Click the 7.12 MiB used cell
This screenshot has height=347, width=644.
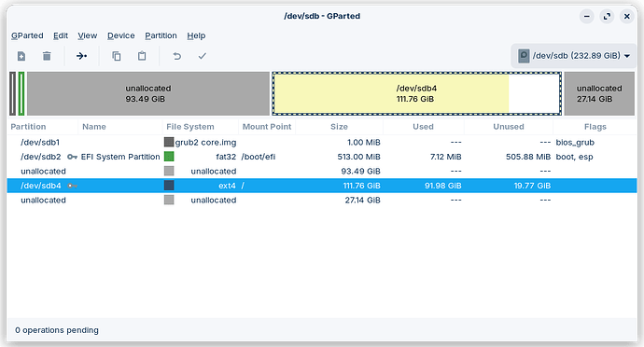(x=445, y=157)
